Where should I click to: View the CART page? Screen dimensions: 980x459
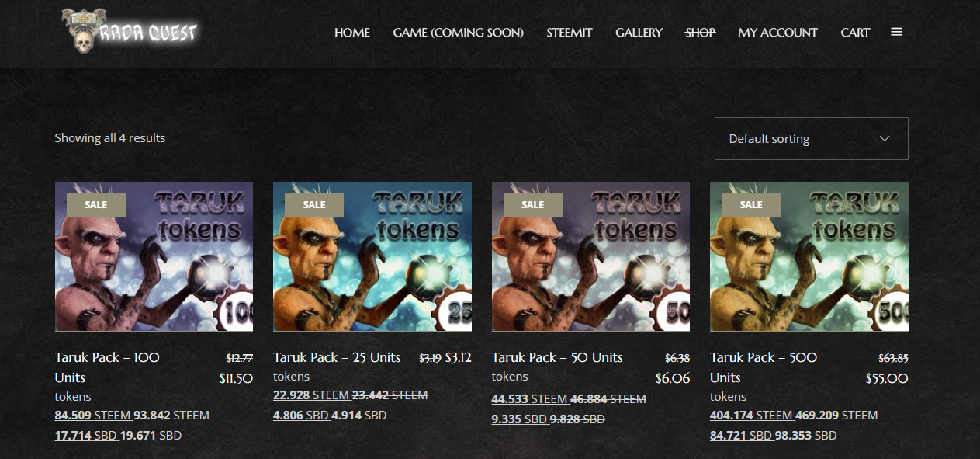855,33
